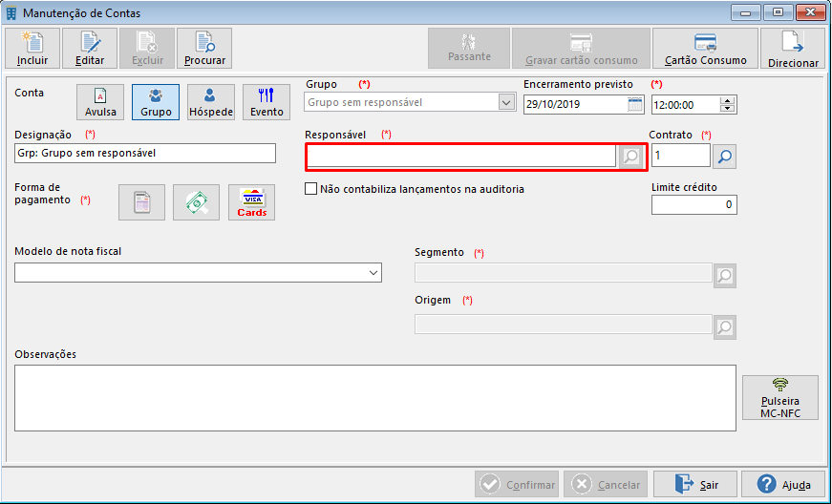The width and height of the screenshot is (832, 504).
Task: Click Sair to exit the window
Action: coord(695,484)
